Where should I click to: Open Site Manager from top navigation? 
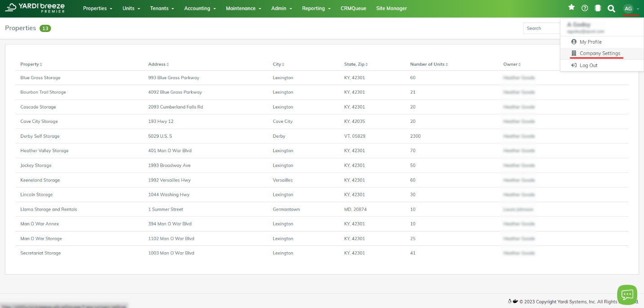[391, 9]
